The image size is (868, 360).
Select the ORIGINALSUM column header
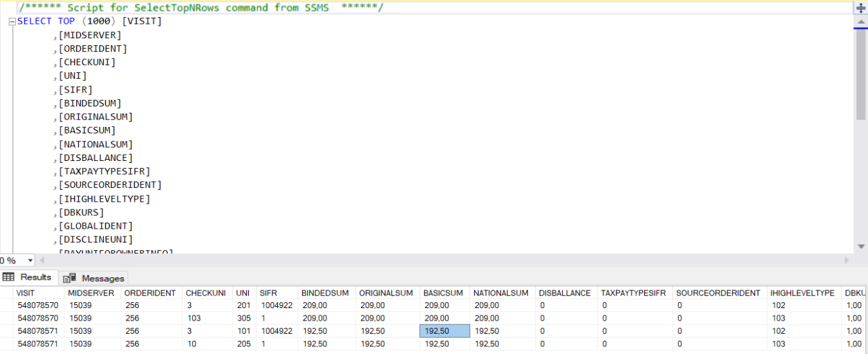pyautogui.click(x=387, y=293)
